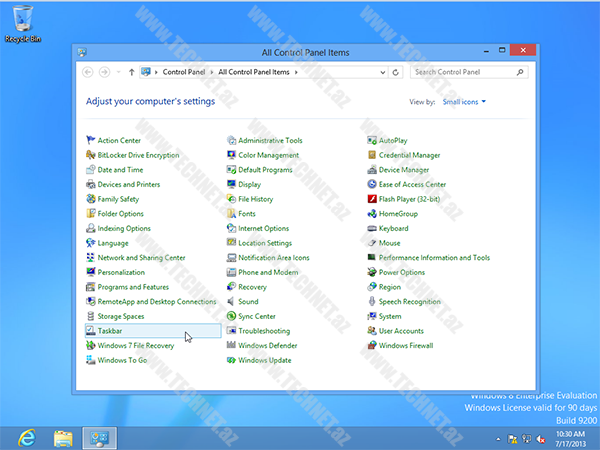
Task: Click the Personalization icon
Action: tap(91, 272)
